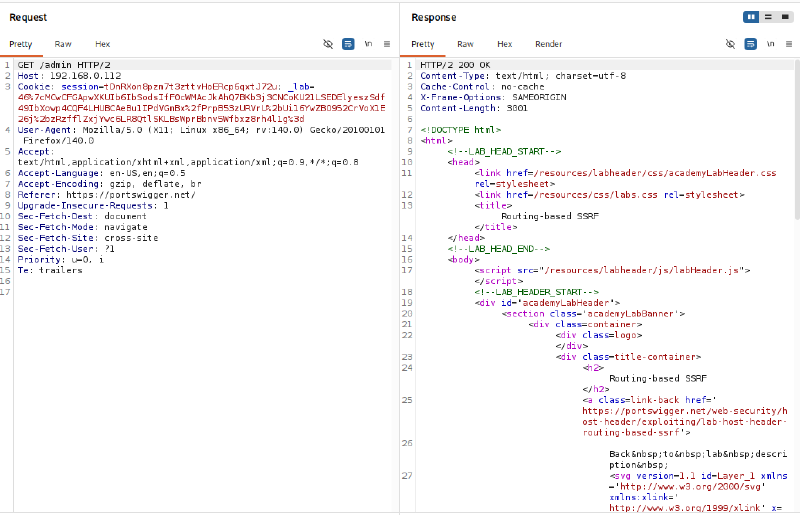
Task: Toggle hide non-printable characters in Request panel
Action: pyautogui.click(x=328, y=44)
